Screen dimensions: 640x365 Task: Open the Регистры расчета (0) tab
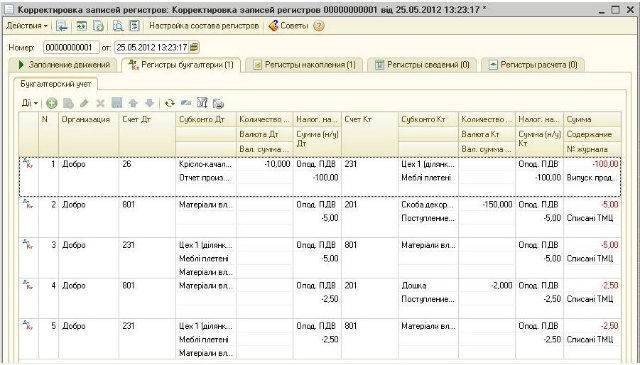click(x=533, y=65)
